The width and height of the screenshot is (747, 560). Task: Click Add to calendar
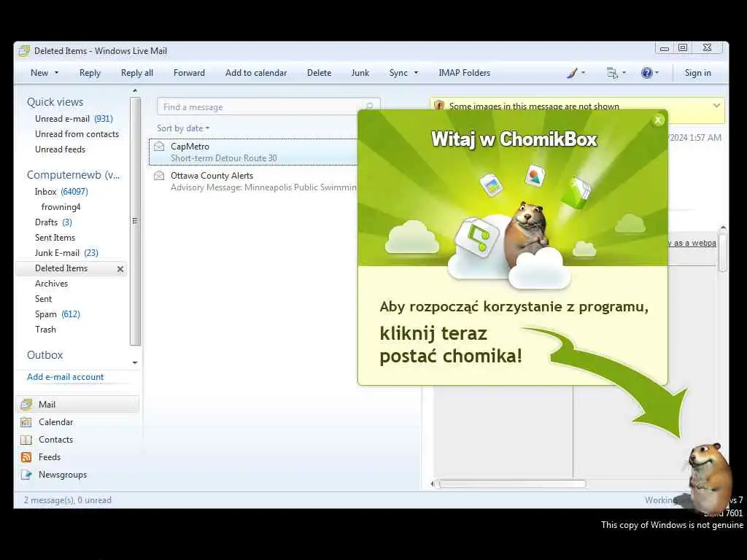(x=256, y=73)
